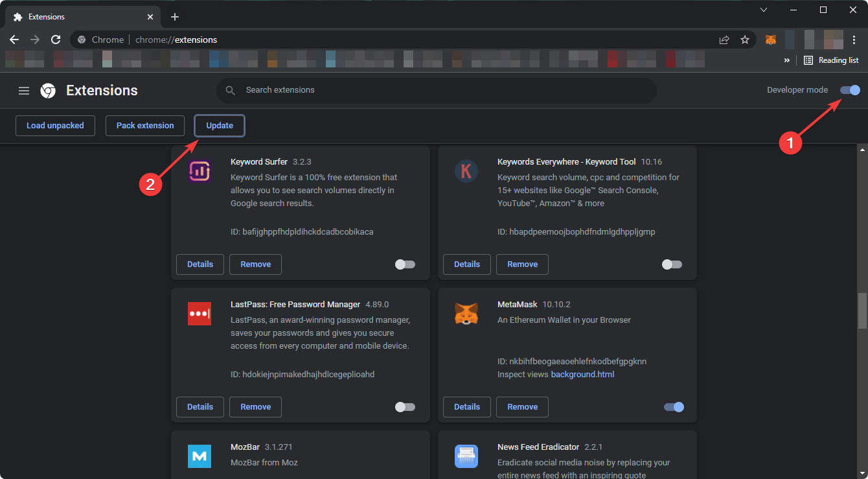Click 'An Ethereum Wallet in your Browser' text
The width and height of the screenshot is (868, 479).
coord(564,320)
